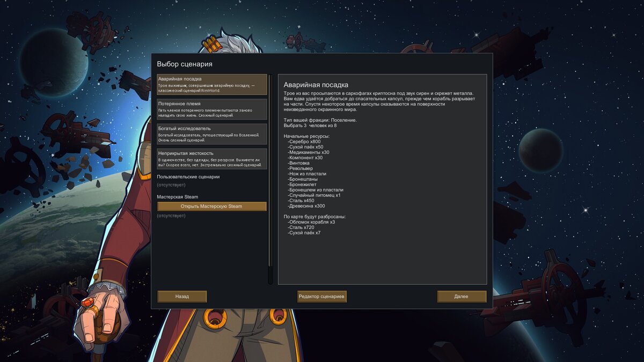Click the Случайный питомец x1 line
Viewport: 644px width, 362px height.
[314, 195]
